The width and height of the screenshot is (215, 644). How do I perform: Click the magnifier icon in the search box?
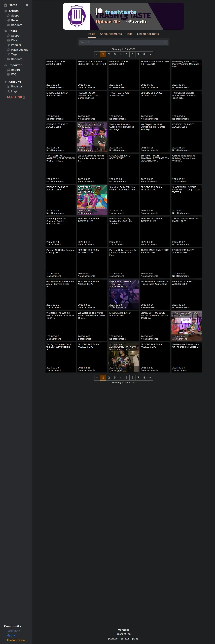click(165, 42)
